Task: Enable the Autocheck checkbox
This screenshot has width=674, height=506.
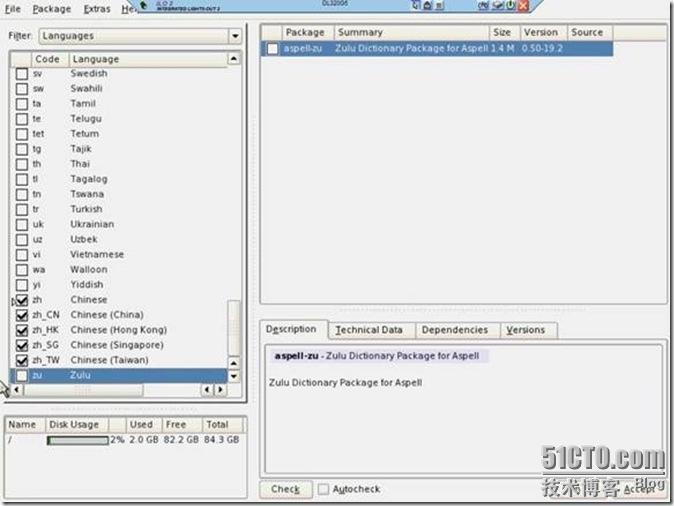Action: click(323, 489)
